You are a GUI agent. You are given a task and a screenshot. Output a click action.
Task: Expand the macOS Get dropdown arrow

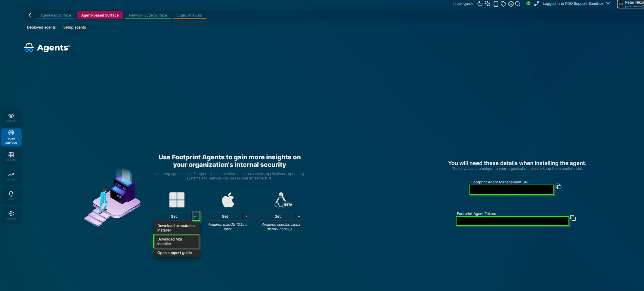coord(246,216)
